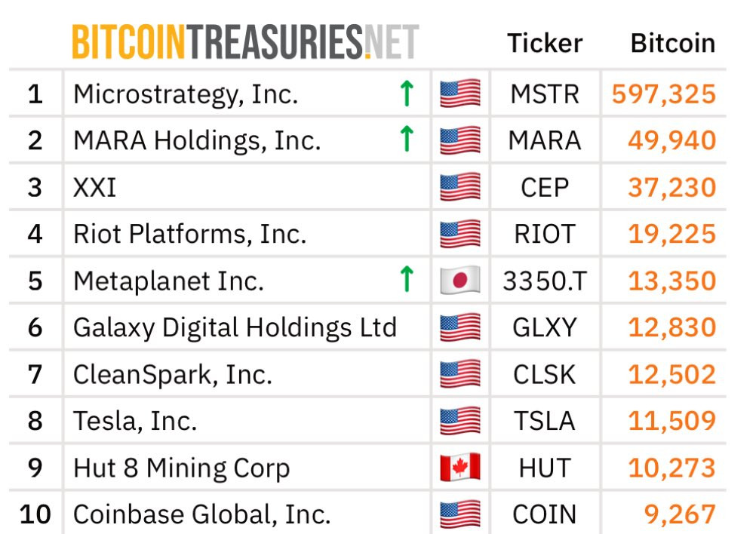Viewport: 756px width, 534px height.
Task: Click the green arrow next to MARA Holdings
Action: pos(407,139)
